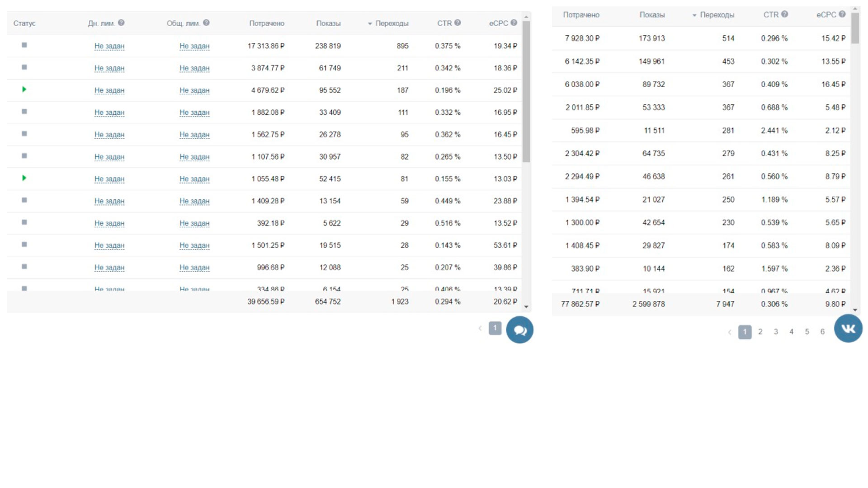868x488 pixels.
Task: Click stopped status square in 1 409.28 row
Action: [x=24, y=200]
